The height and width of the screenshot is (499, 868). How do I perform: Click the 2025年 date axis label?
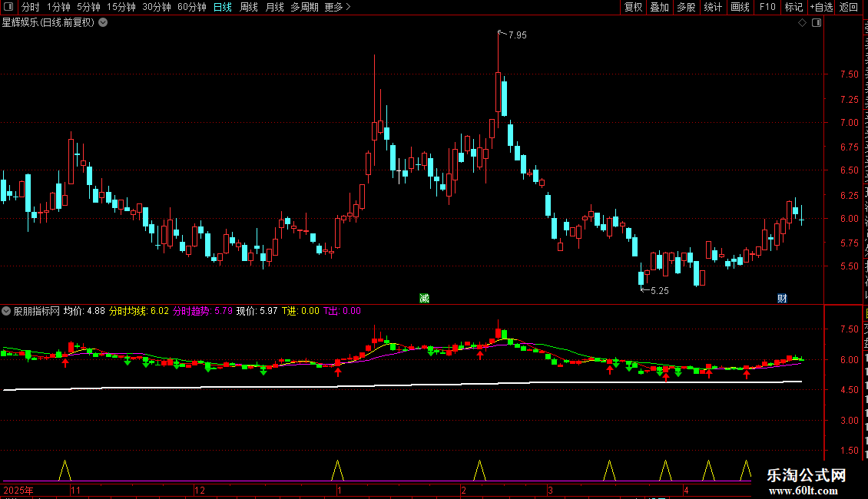[18, 490]
